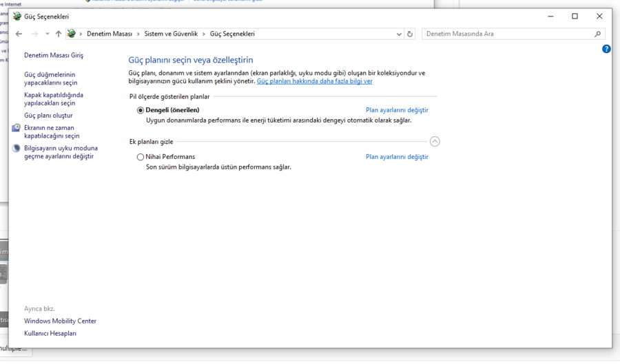This screenshot has width=620, height=364.
Task: Click the Forward navigation arrow
Action: tap(35, 34)
